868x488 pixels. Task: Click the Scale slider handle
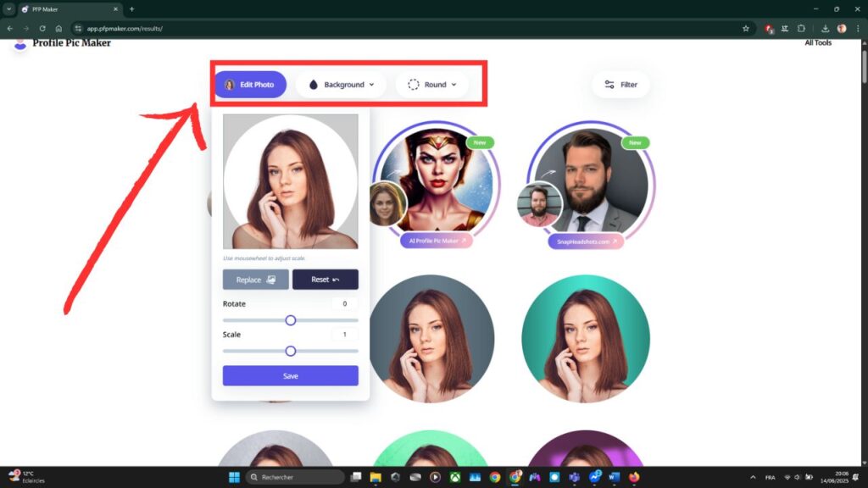(291, 352)
